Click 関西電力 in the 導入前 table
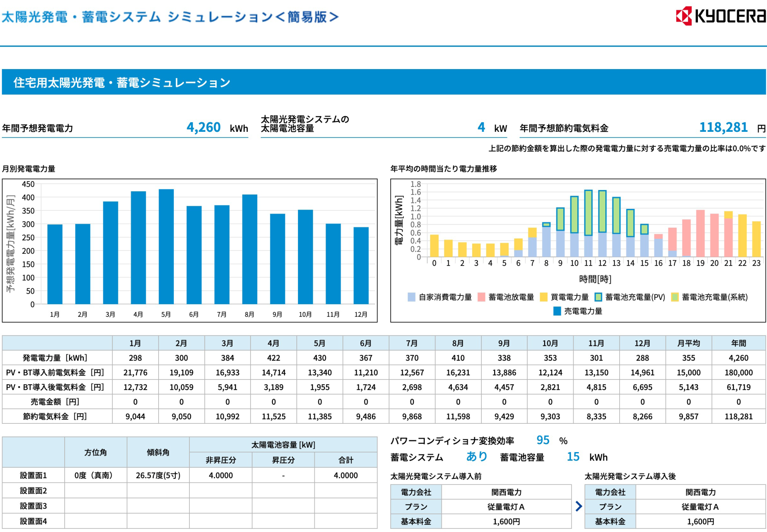The width and height of the screenshot is (767, 532). [x=507, y=492]
